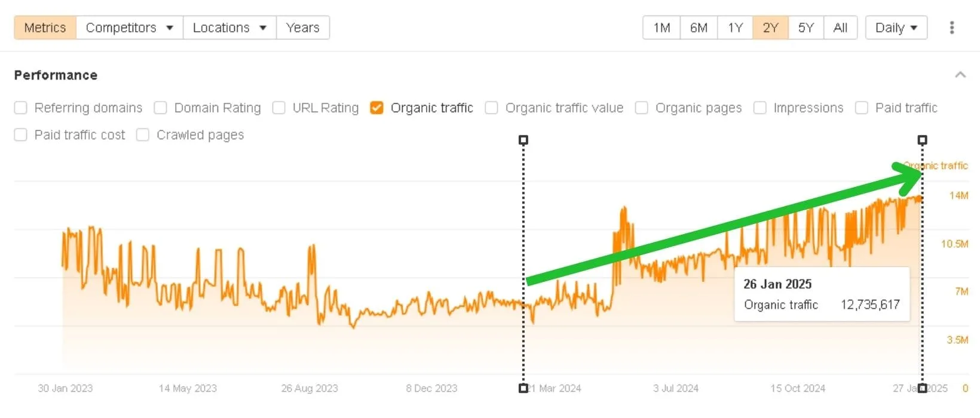Choose the 5Y time range
980x418 pixels.
pos(806,27)
